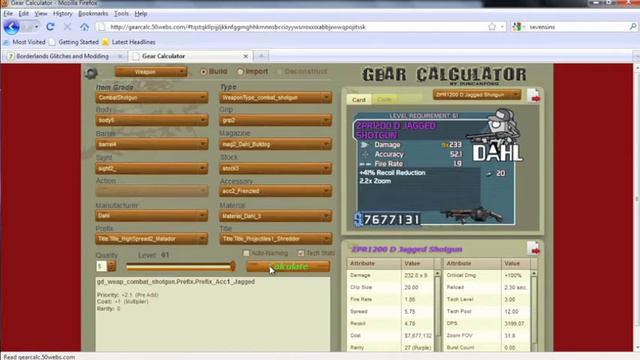Open the Accessory acc2_Frenzied dropdown
Viewport: 640px width, 360px height.
276,191
